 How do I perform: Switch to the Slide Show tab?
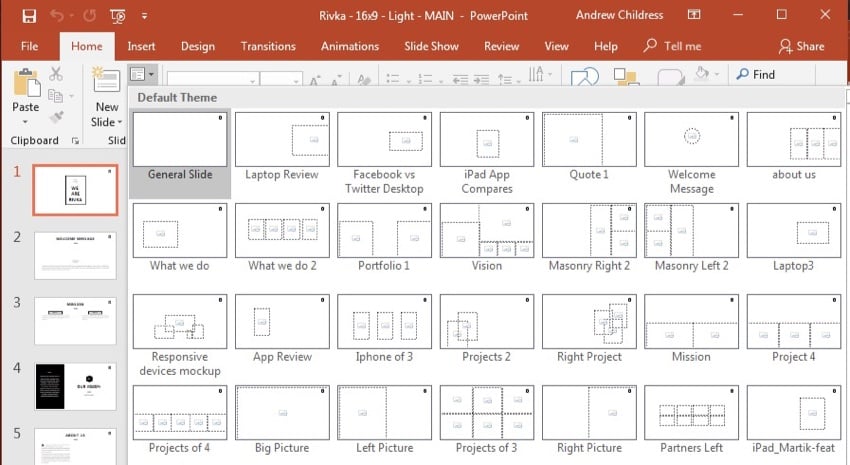432,47
